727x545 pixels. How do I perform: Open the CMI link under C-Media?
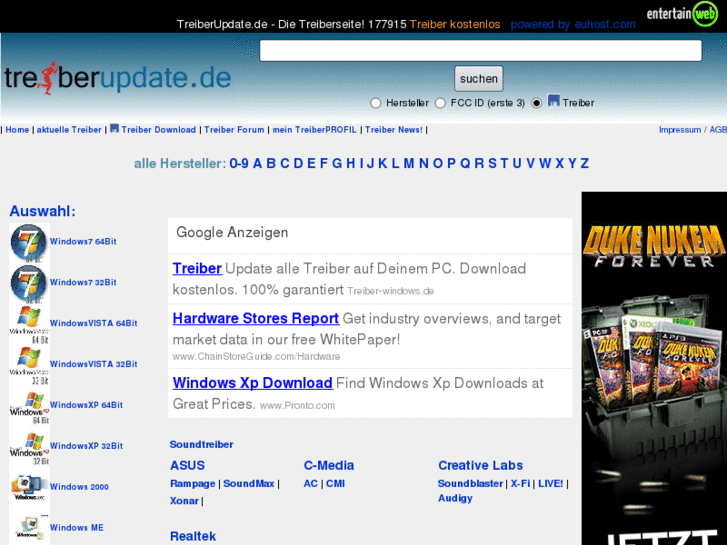(335, 483)
